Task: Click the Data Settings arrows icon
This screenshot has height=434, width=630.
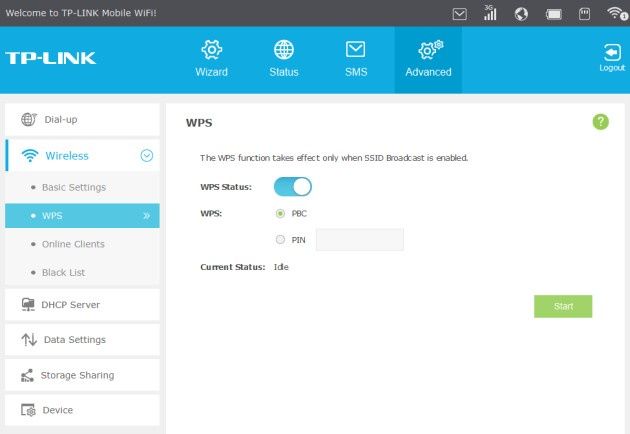Action: click(29, 340)
